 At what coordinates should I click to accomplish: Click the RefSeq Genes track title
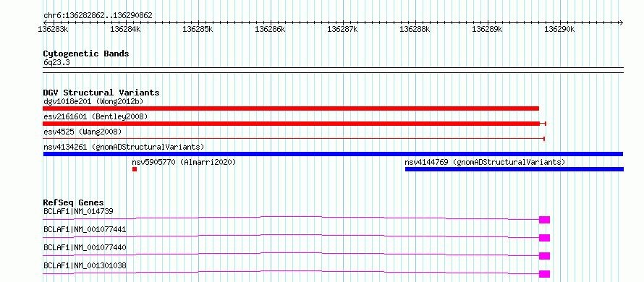point(74,202)
